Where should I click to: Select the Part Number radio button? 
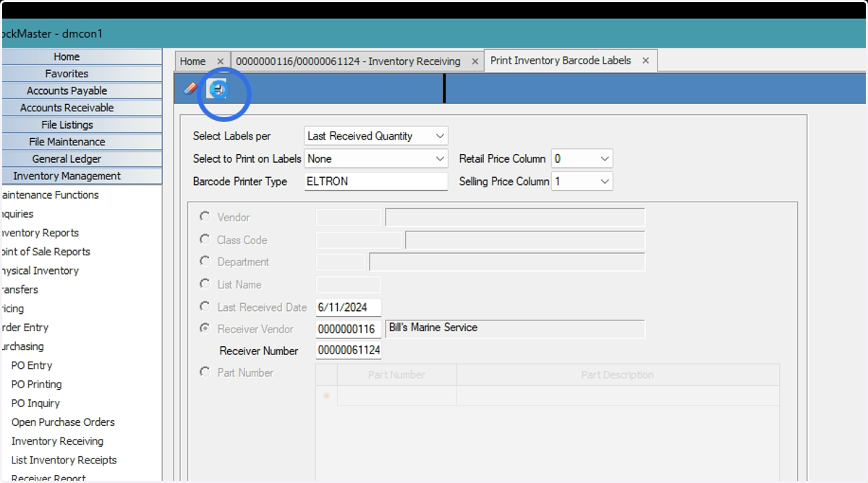pos(205,372)
